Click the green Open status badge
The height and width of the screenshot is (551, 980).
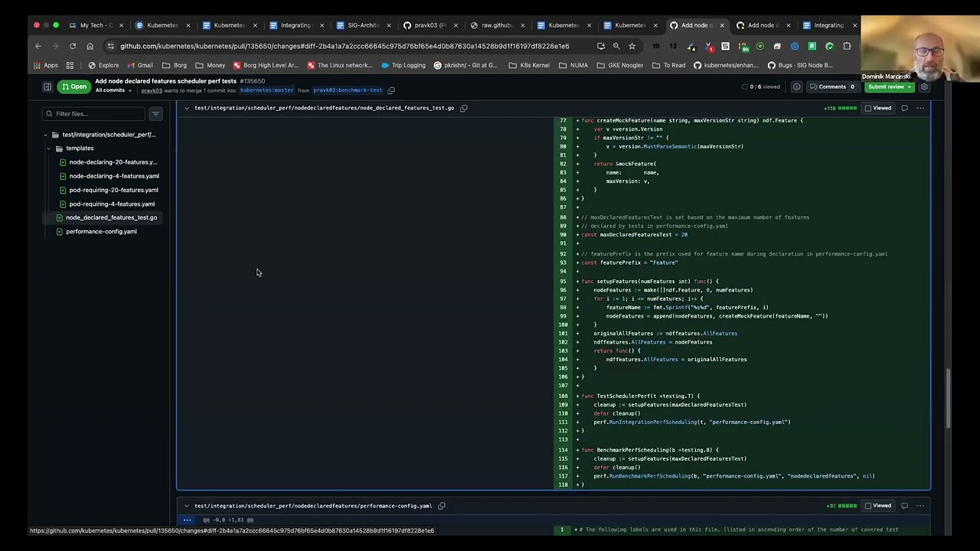[x=73, y=86]
